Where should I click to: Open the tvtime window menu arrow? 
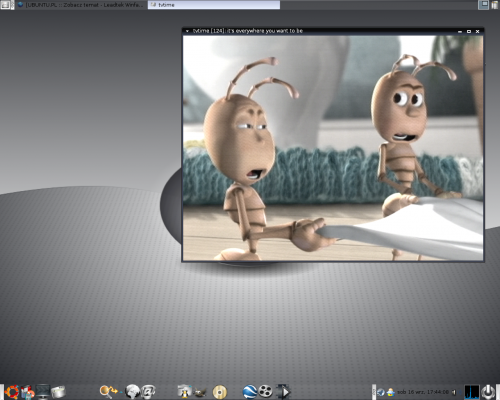187,31
